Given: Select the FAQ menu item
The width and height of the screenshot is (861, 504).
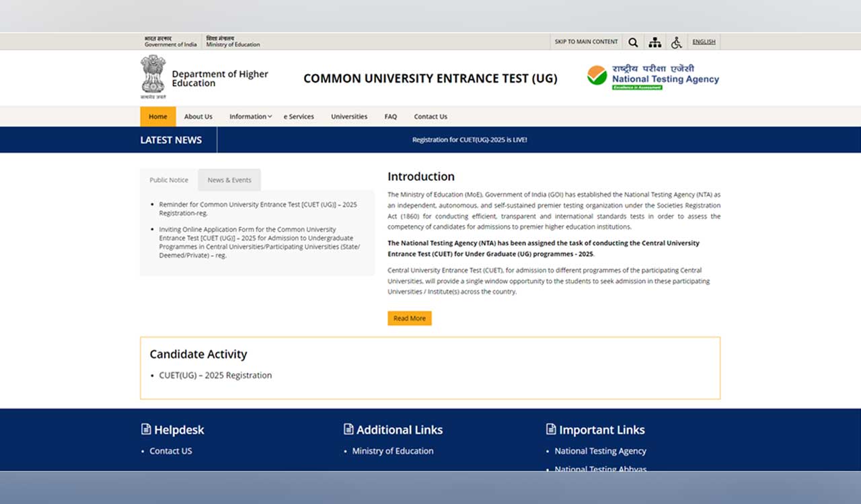Looking at the screenshot, I should tap(391, 116).
